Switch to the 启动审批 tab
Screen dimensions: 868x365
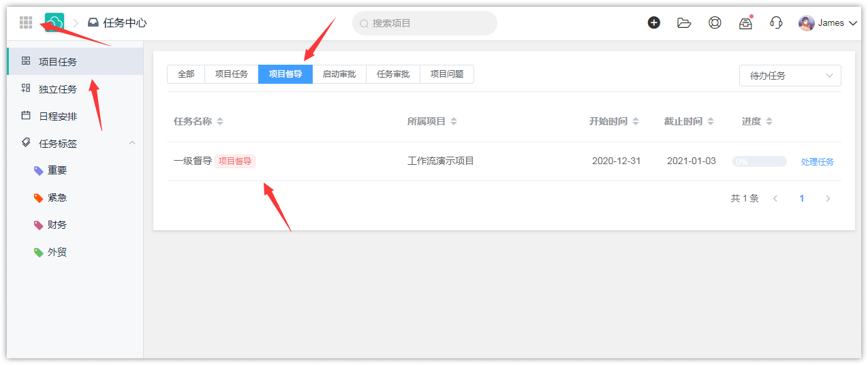coord(339,74)
